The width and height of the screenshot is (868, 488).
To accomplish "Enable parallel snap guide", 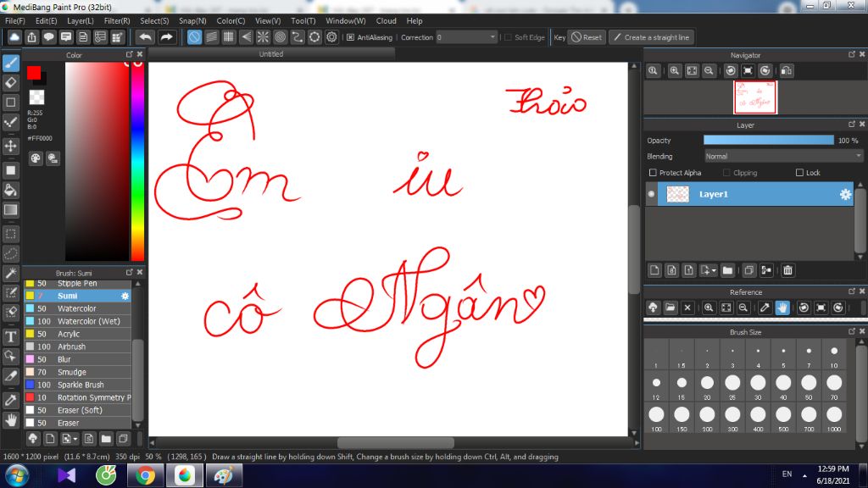I will coord(211,37).
